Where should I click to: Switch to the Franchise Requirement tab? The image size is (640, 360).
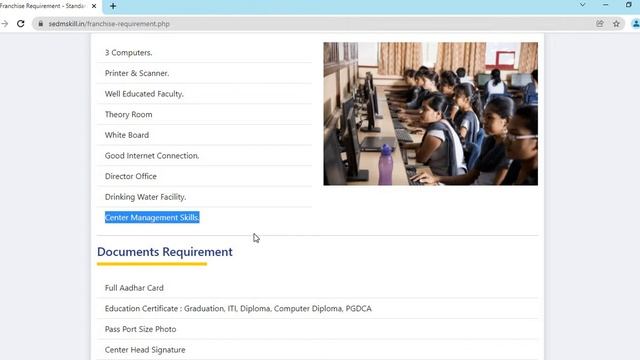click(x=43, y=6)
